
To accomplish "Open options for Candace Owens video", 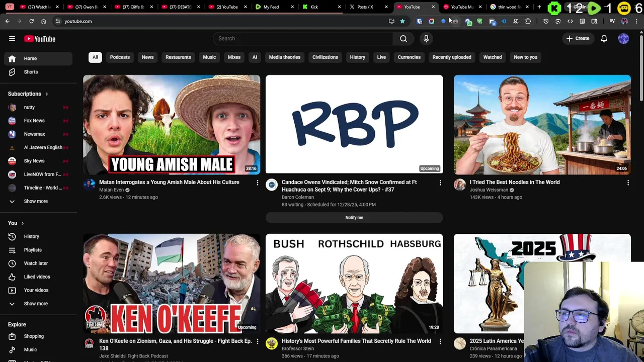I will 440,183.
